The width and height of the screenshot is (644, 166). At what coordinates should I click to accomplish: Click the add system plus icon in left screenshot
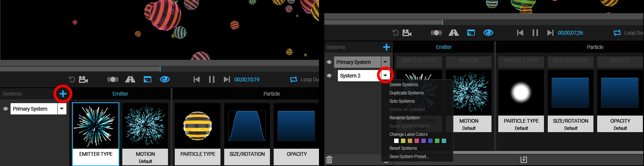[x=63, y=94]
